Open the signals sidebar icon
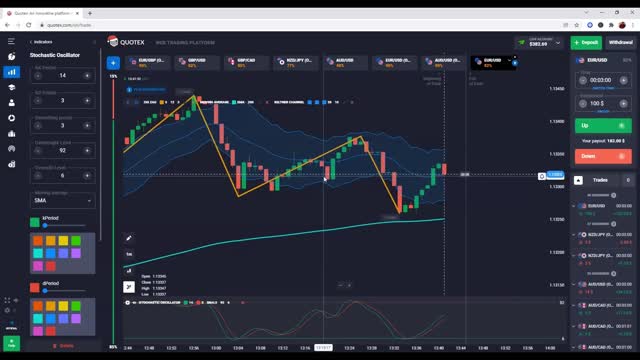Screen dimensions: 640x360 tap(11, 149)
